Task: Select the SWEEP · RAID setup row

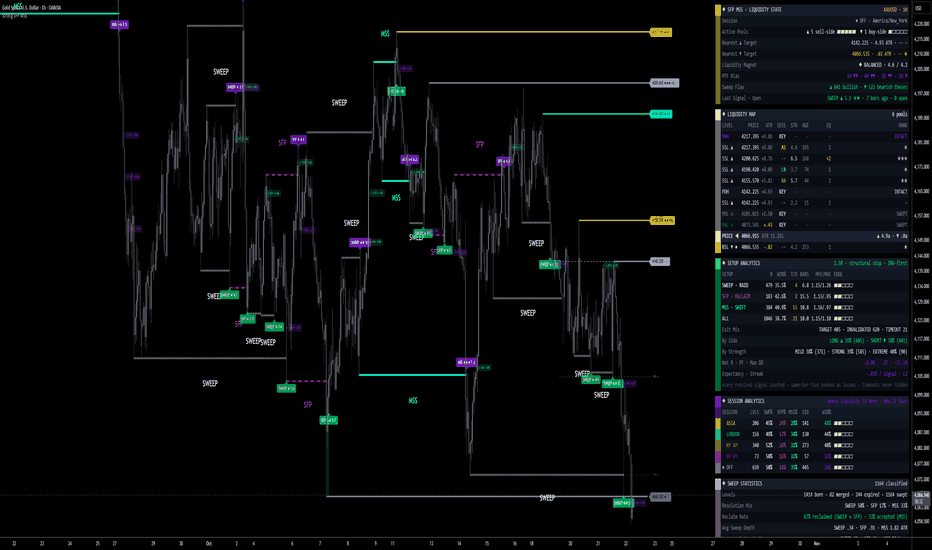Action: 814,285
